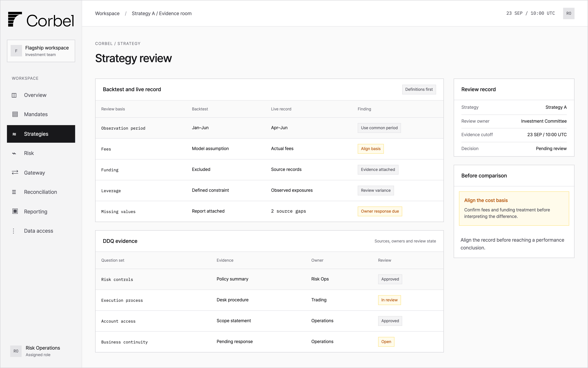This screenshot has width=588, height=368.
Task: Click the '2 source gaps' value
Action: tap(288, 211)
